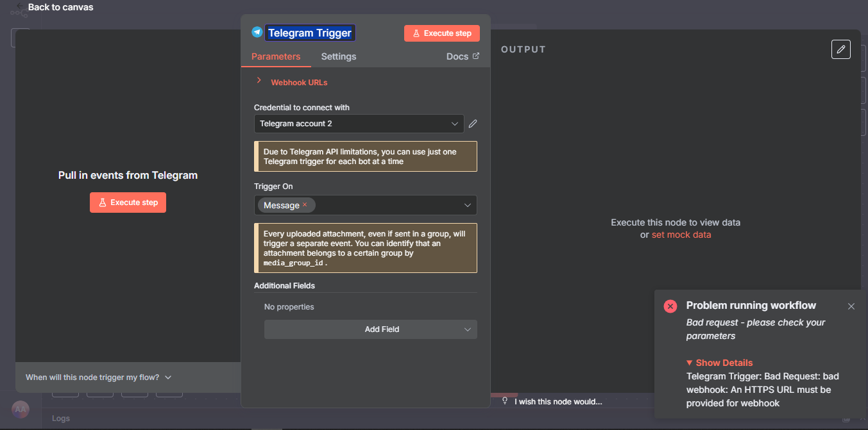The width and height of the screenshot is (868, 430).
Task: Remove the Message trigger via its x icon
Action: (x=305, y=204)
